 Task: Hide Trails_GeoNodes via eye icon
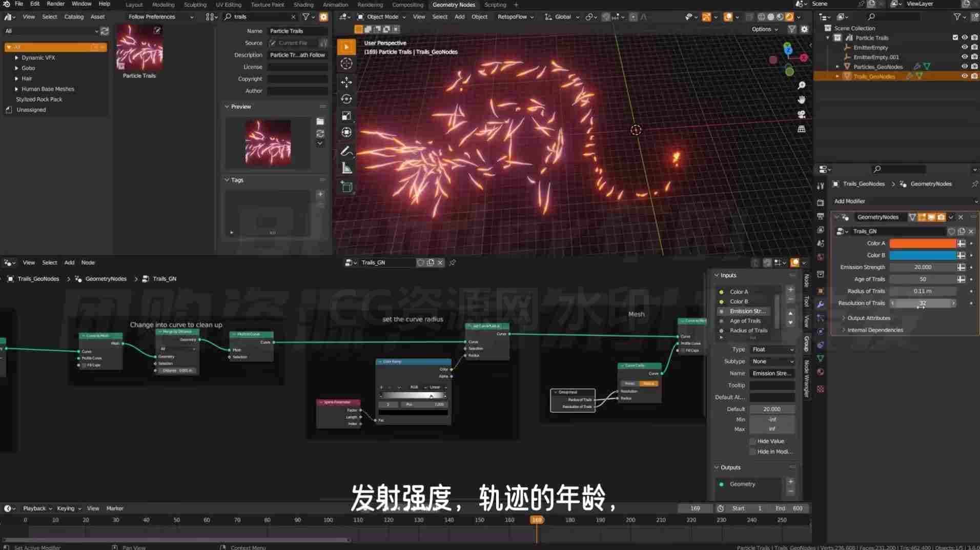point(965,76)
